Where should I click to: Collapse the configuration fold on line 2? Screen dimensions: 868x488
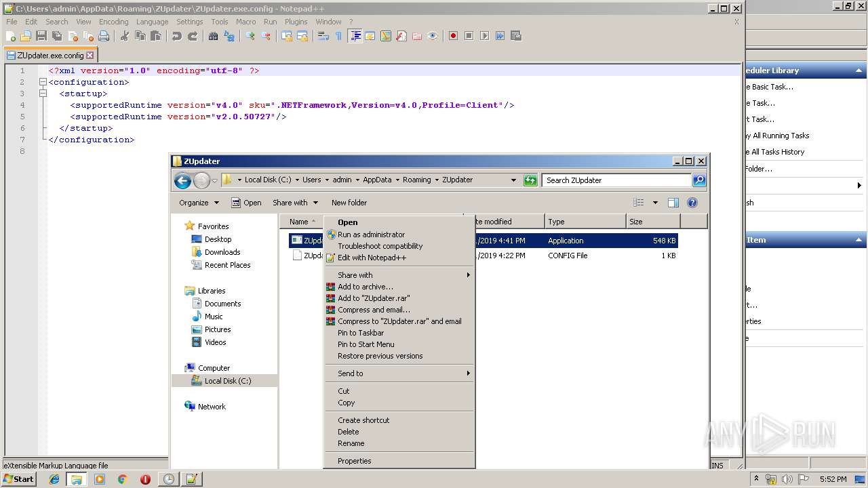43,82
